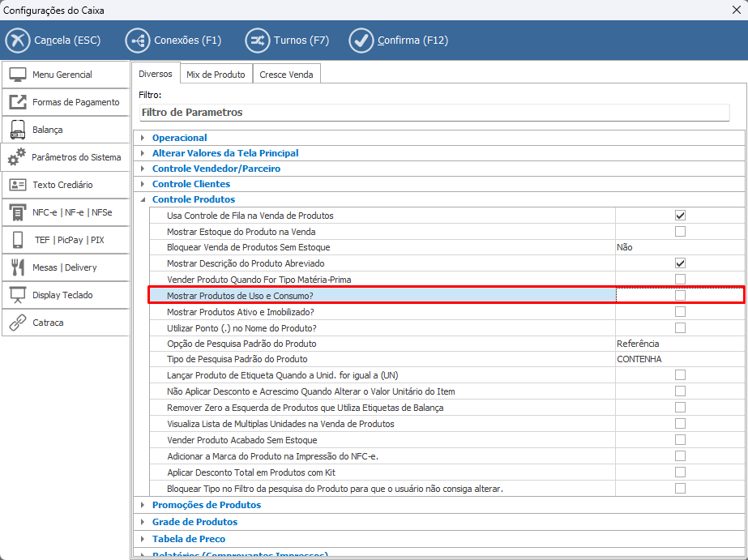748x560 pixels.
Task: Open Tipo de Pesquisa Padrão CONTENHA value
Action: point(677,359)
